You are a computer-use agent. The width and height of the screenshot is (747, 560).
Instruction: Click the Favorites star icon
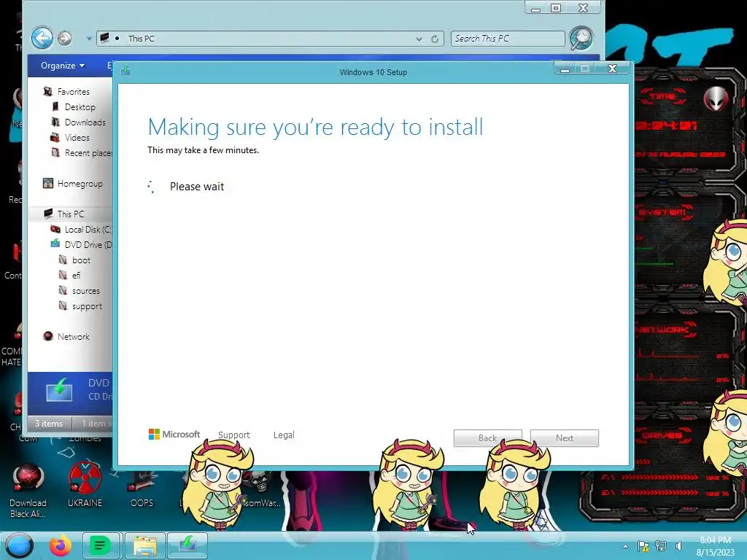(x=47, y=91)
